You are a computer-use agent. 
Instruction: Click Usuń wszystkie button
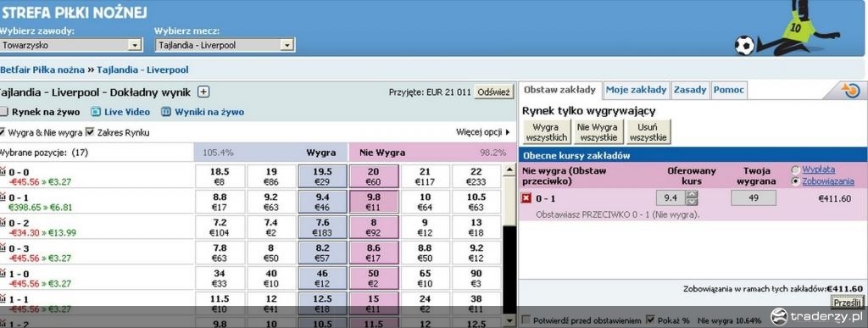pos(648,132)
